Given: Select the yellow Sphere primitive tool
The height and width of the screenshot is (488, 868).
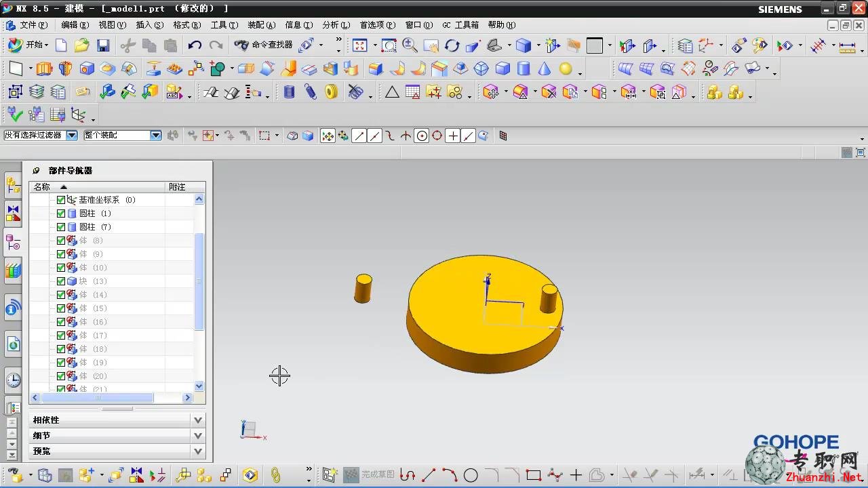Looking at the screenshot, I should (566, 68).
